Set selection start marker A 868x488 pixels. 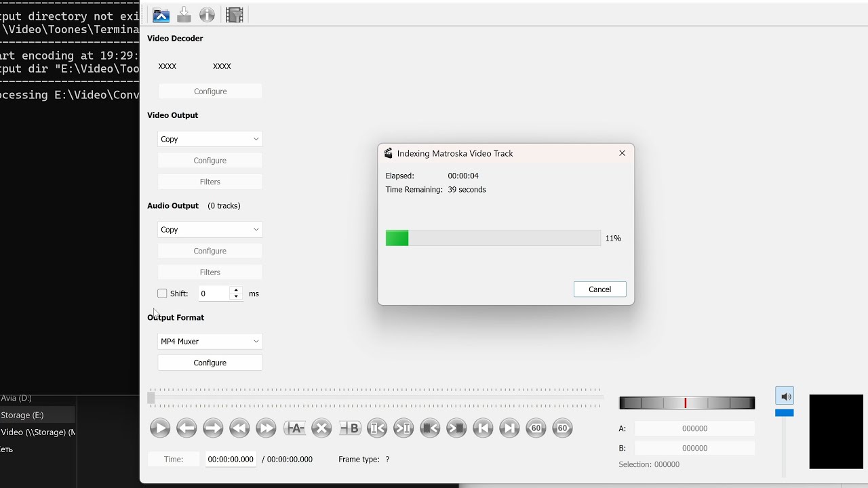point(295,428)
